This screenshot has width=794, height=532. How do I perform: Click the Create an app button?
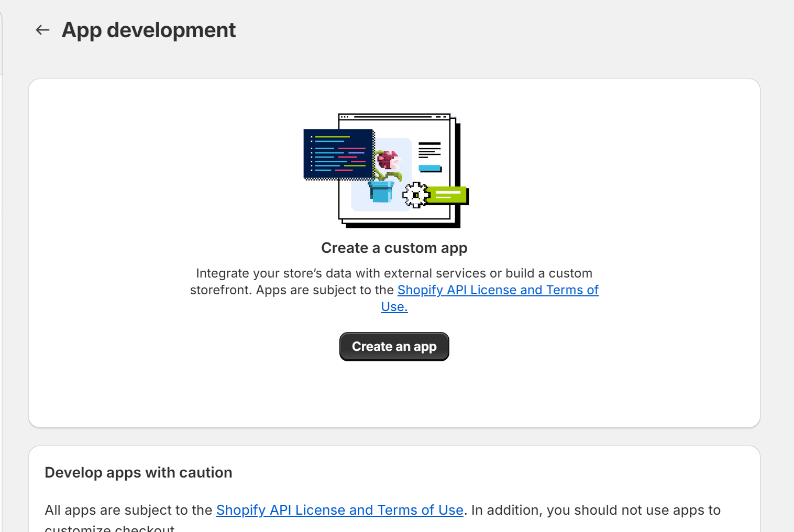tap(394, 347)
